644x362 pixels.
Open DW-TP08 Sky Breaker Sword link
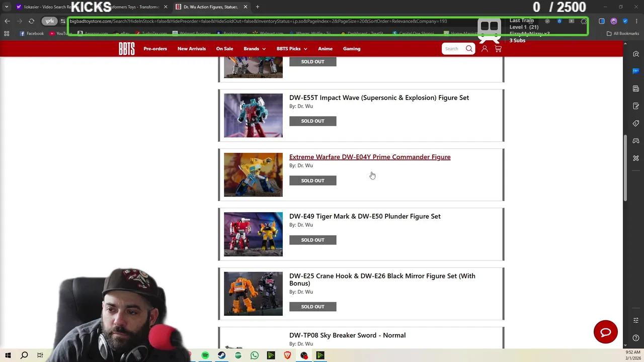pos(347,335)
